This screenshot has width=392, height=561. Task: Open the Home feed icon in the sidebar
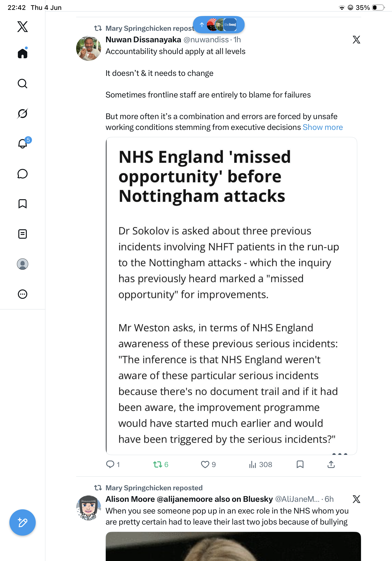[x=23, y=53]
